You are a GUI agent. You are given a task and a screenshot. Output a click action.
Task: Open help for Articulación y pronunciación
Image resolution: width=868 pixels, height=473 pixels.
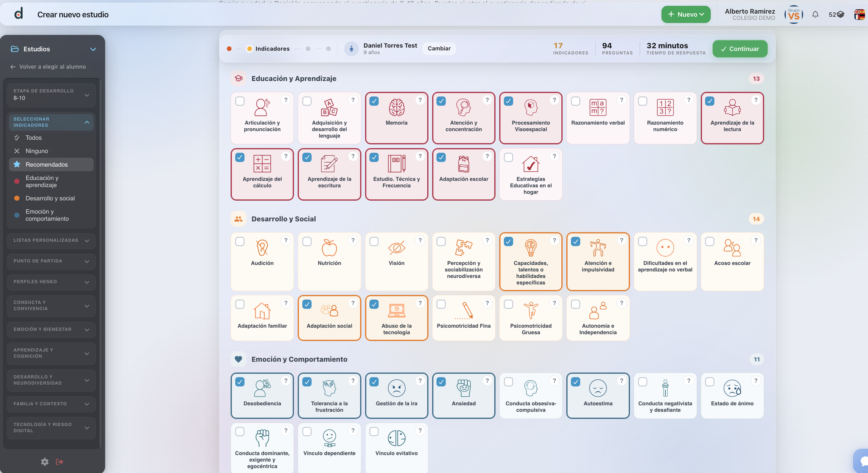tap(286, 100)
